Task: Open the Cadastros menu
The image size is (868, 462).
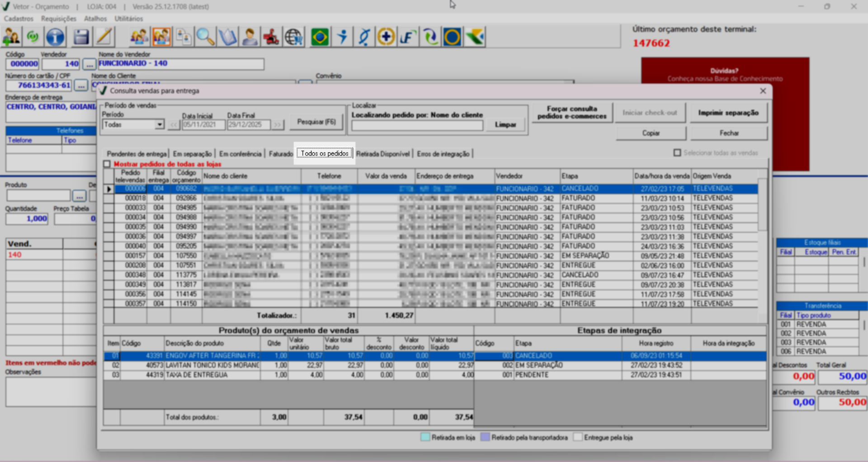Action: click(x=19, y=19)
